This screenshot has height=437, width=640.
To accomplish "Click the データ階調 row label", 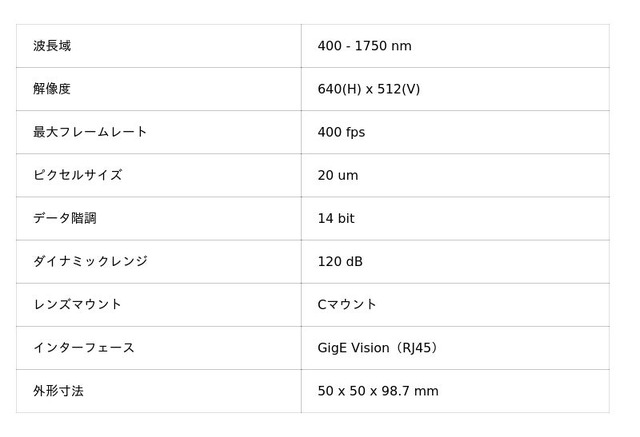I will point(65,218).
